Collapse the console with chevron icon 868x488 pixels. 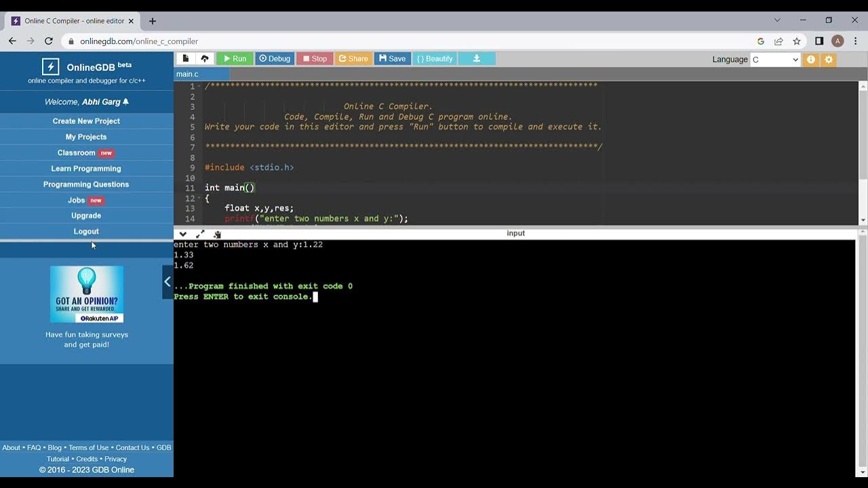pyautogui.click(x=182, y=234)
